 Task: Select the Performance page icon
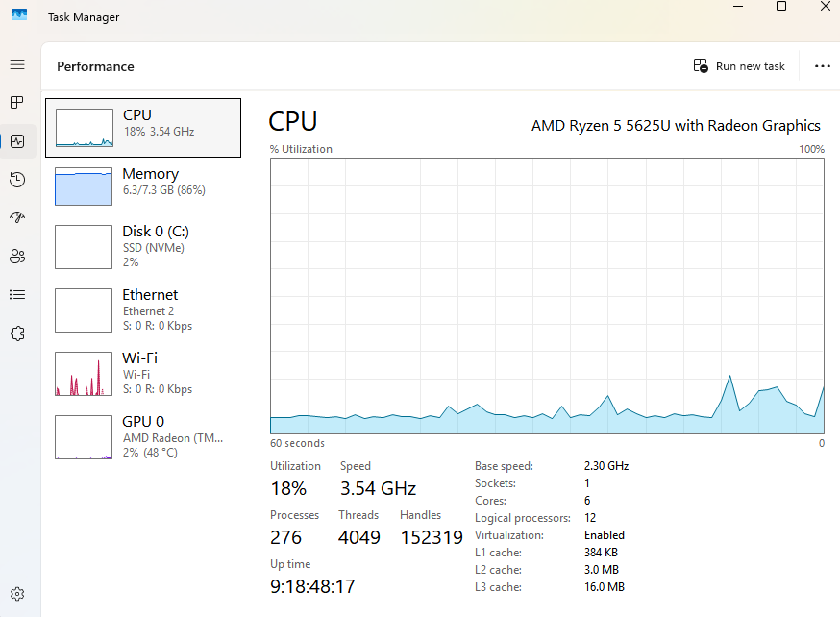[x=17, y=141]
